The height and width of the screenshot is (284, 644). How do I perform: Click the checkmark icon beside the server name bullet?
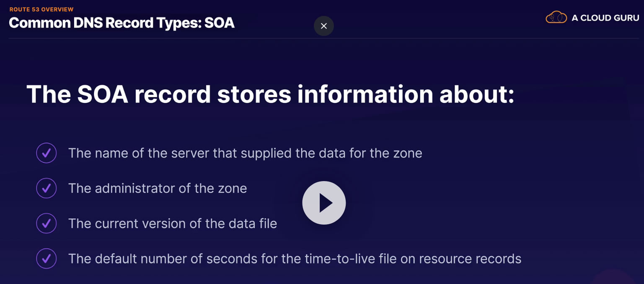pos(47,153)
